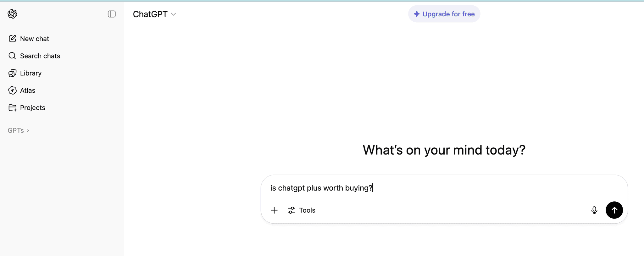Screen dimensions: 644x256
Task: Open the ChatGPT model selector dropdown
Action: point(154,14)
